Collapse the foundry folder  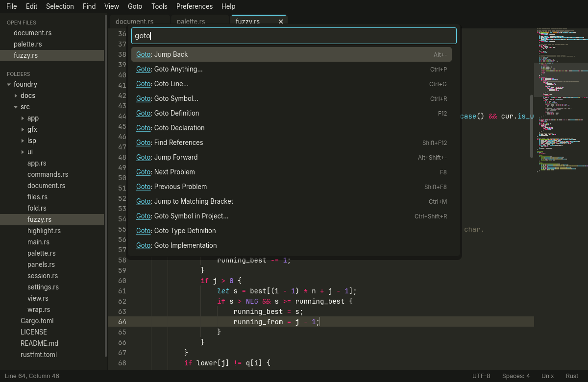(x=9, y=84)
